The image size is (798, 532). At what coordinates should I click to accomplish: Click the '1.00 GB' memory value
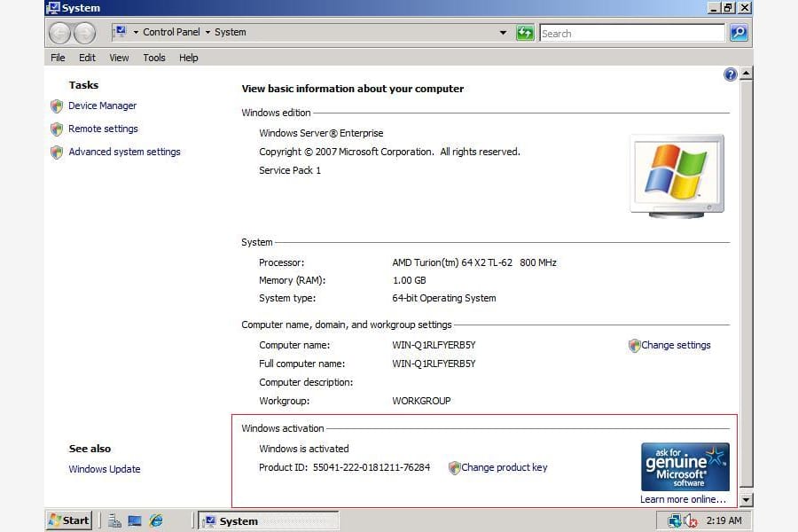(x=409, y=280)
